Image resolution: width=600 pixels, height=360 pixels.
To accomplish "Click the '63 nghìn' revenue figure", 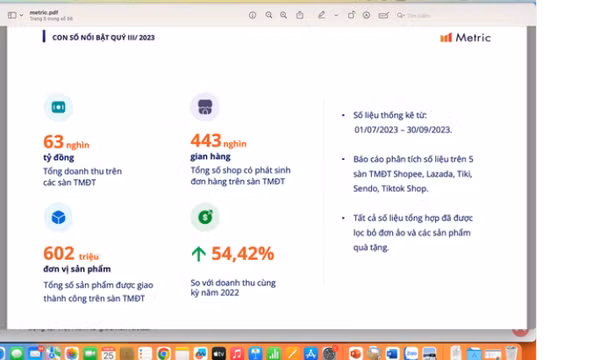I will click(66, 142).
